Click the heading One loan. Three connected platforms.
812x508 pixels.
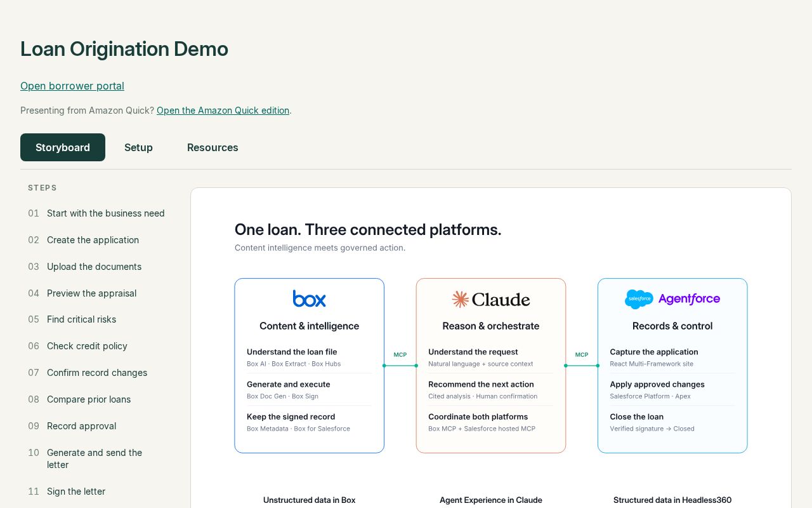tap(368, 229)
